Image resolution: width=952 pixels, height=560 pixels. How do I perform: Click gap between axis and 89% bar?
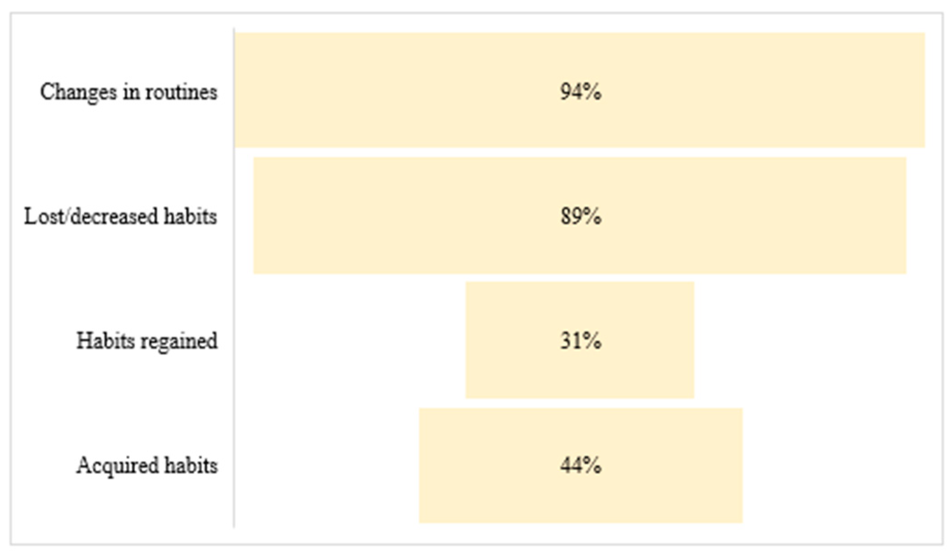[x=244, y=215]
